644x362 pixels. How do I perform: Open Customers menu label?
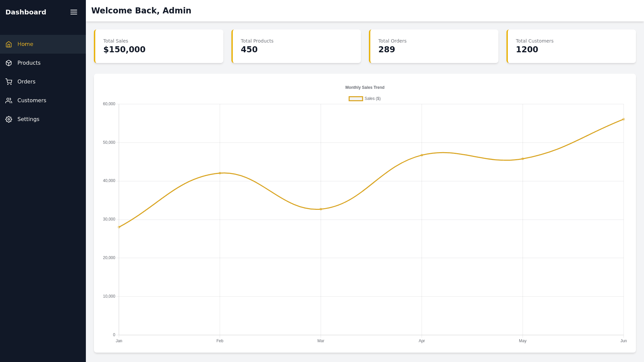click(32, 101)
